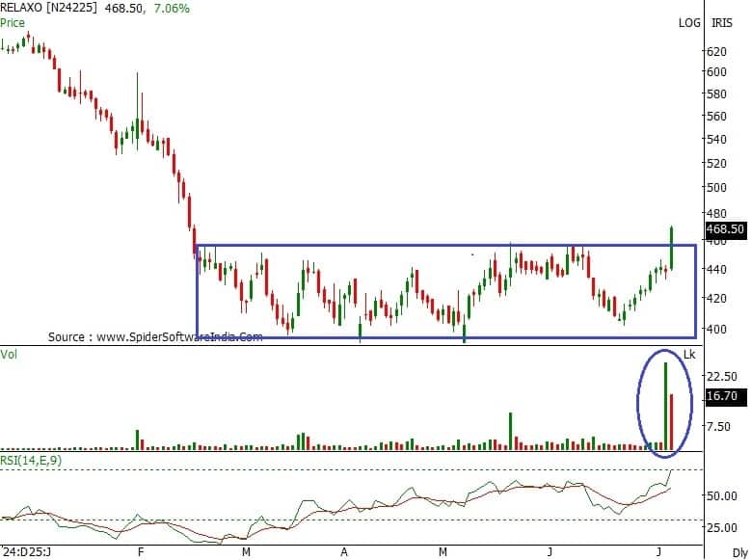This screenshot has height=560, width=751.
Task: Click the 22.50 label on volume axis
Action: coord(722,376)
